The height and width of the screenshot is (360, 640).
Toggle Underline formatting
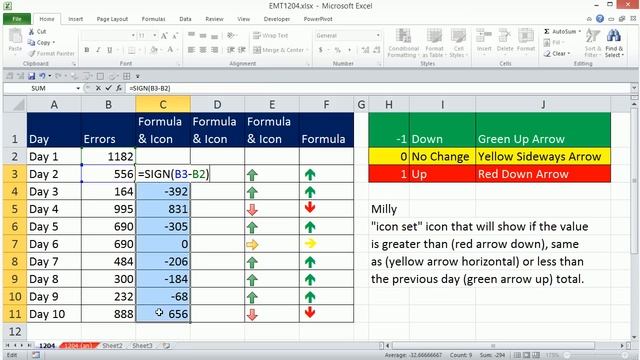coord(109,50)
